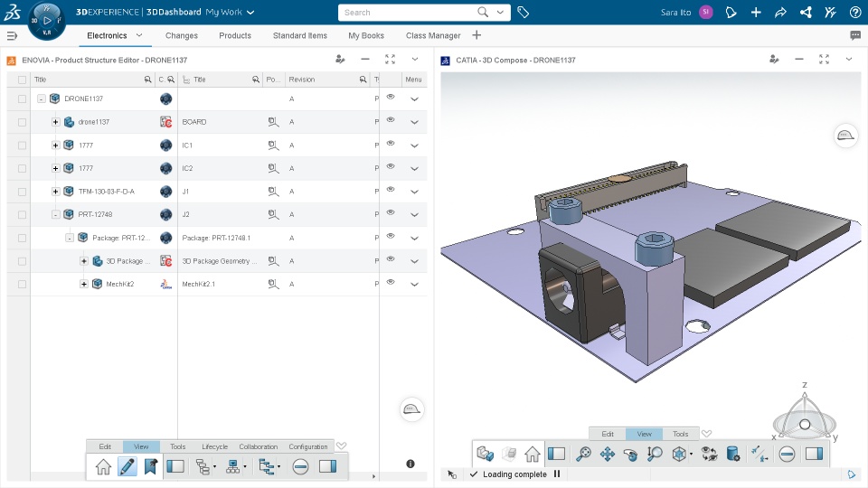The height and width of the screenshot is (488, 868).
Task: Open the Class Manager tab
Action: coord(433,35)
